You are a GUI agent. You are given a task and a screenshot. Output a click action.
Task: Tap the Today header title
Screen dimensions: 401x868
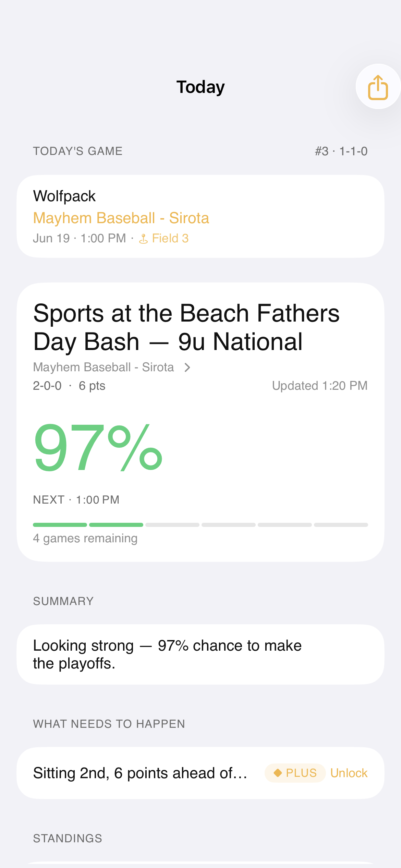click(200, 87)
